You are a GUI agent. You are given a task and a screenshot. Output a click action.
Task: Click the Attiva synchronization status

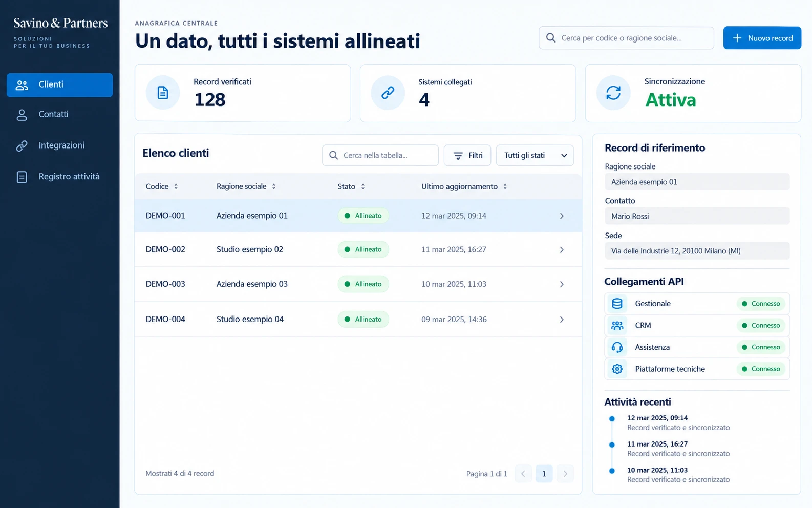(x=671, y=100)
